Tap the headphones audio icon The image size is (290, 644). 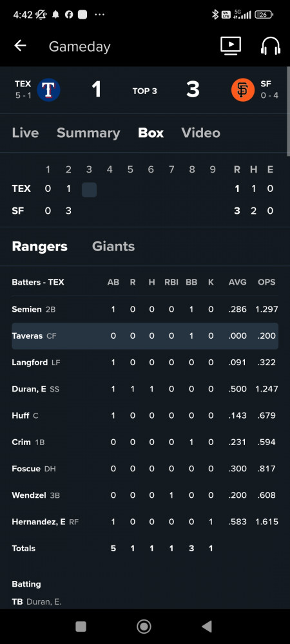click(270, 46)
